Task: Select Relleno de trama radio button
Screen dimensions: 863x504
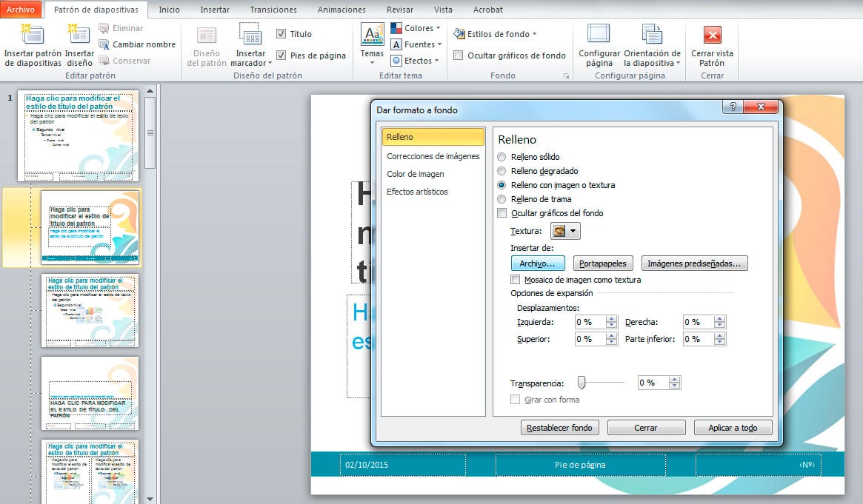Action: point(502,199)
